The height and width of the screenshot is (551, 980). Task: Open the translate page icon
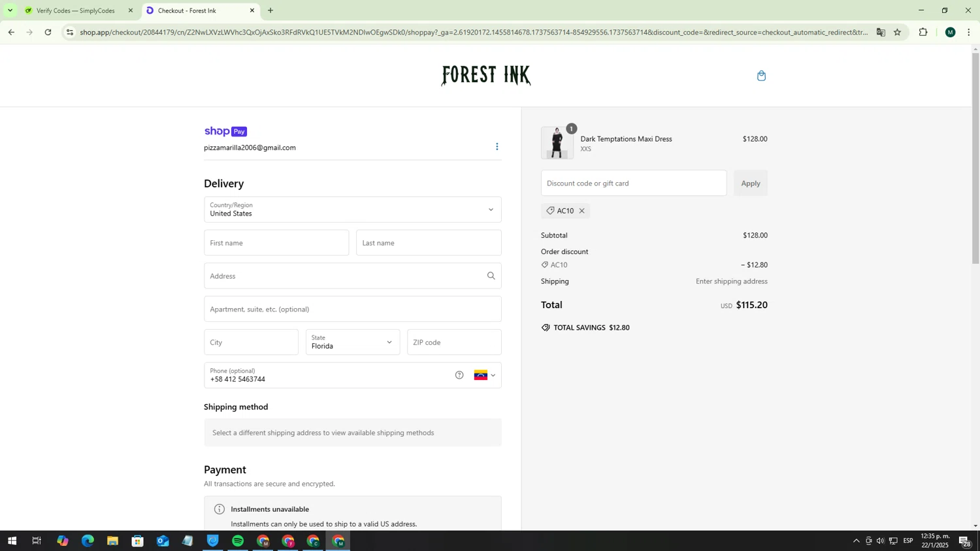(x=881, y=32)
